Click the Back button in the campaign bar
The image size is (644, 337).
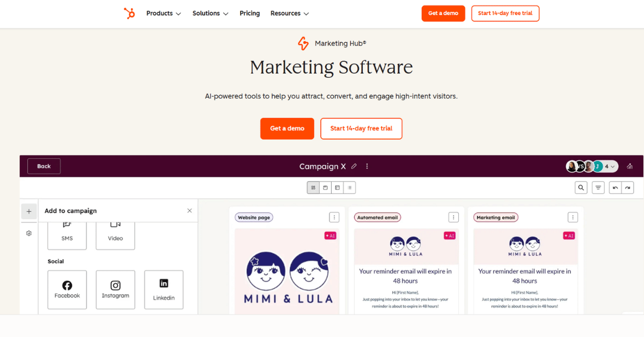click(x=44, y=166)
